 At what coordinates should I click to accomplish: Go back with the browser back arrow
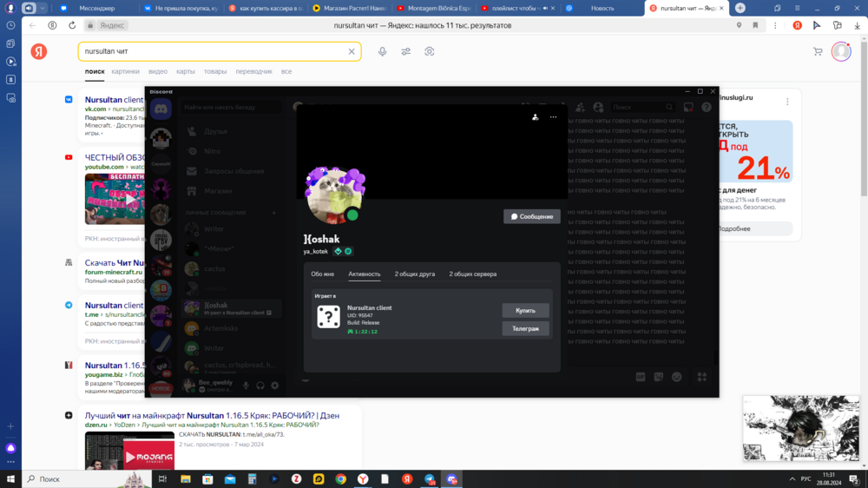[33, 25]
